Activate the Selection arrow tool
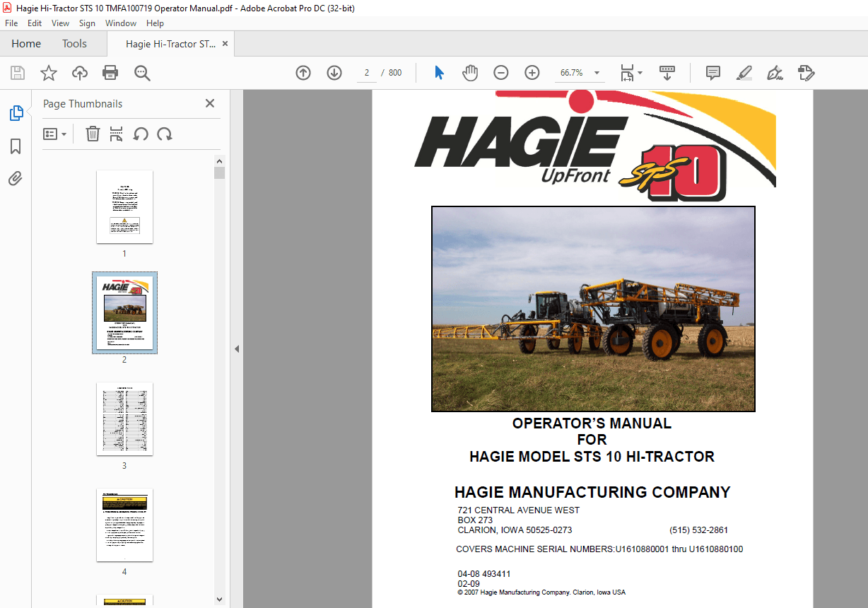Image resolution: width=868 pixels, height=608 pixels. (x=438, y=73)
